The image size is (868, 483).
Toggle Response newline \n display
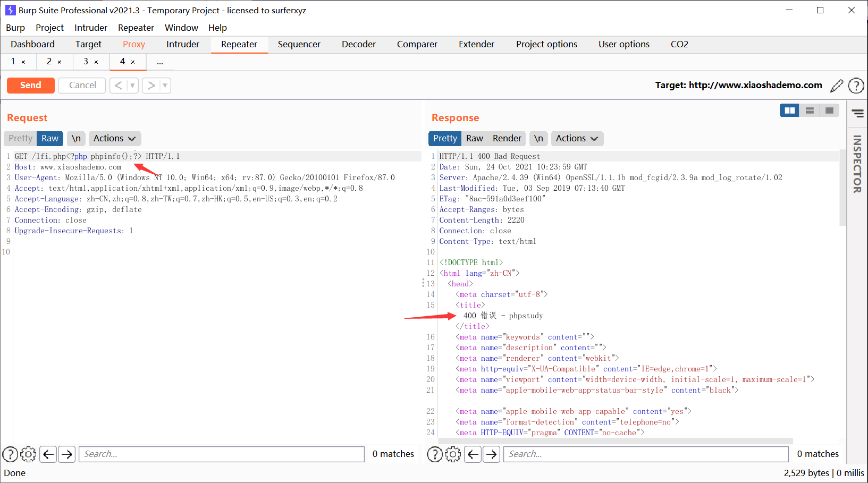(538, 139)
